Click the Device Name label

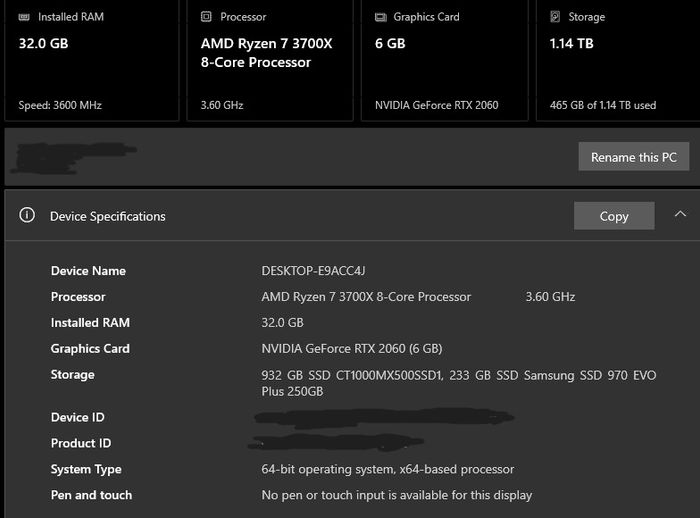click(88, 271)
